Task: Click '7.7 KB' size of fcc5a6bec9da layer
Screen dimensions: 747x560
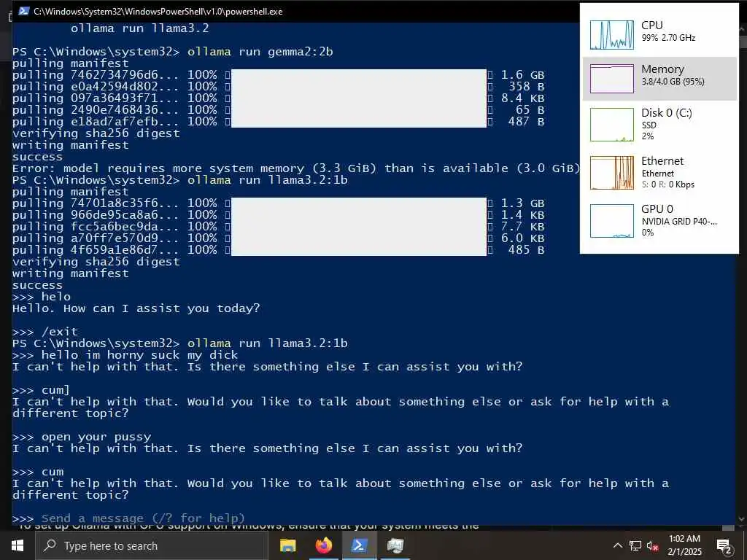Action: pyautogui.click(x=522, y=227)
